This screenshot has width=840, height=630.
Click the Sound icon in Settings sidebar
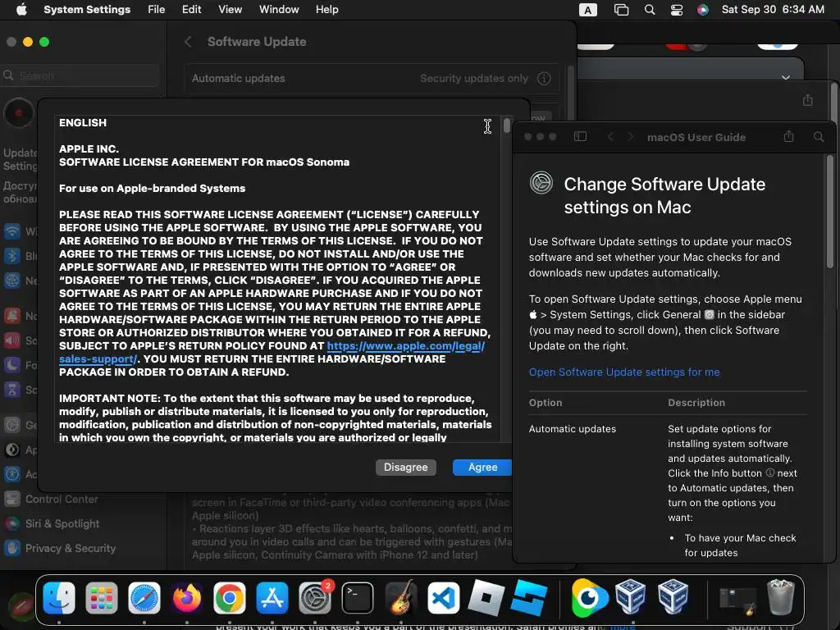click(x=11, y=340)
